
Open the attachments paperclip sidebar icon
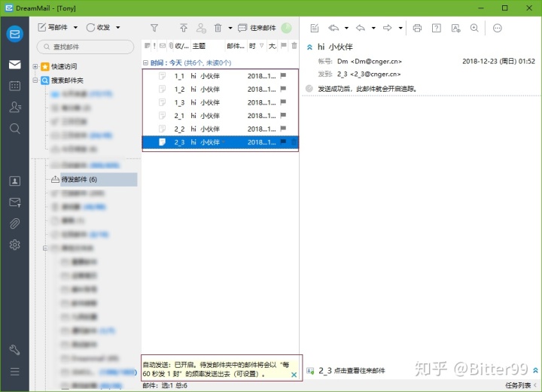pyautogui.click(x=14, y=223)
